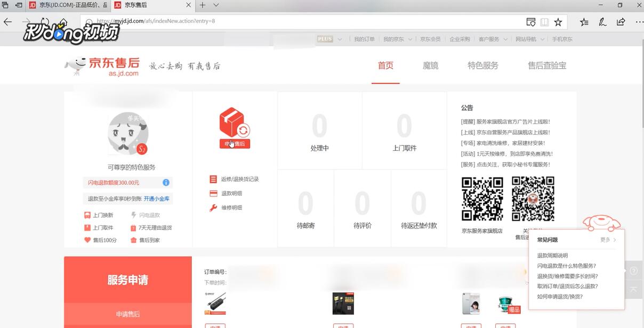Click the white phone product thumbnail
Image resolution: width=644 pixels, height=328 pixels.
coord(471,304)
